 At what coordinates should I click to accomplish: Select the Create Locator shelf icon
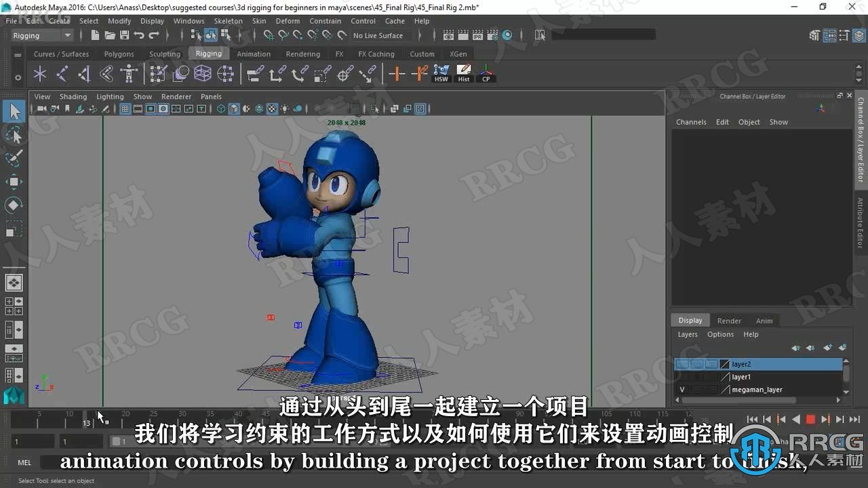(x=40, y=73)
